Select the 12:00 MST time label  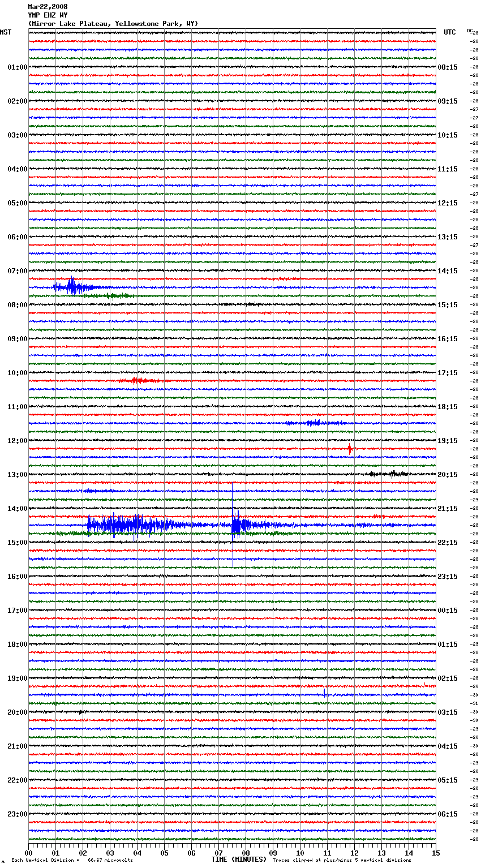(x=17, y=441)
